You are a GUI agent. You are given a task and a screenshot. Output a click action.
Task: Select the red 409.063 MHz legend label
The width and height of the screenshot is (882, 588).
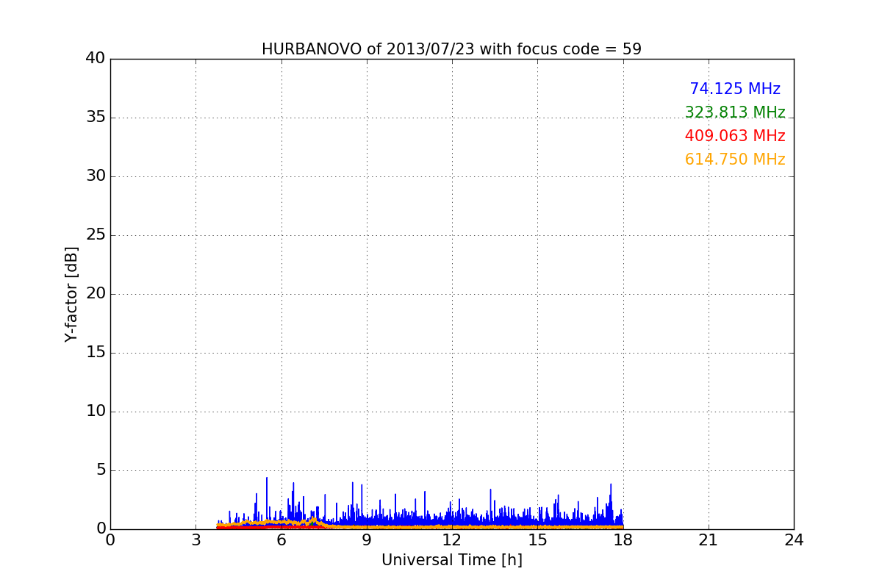[x=734, y=136]
